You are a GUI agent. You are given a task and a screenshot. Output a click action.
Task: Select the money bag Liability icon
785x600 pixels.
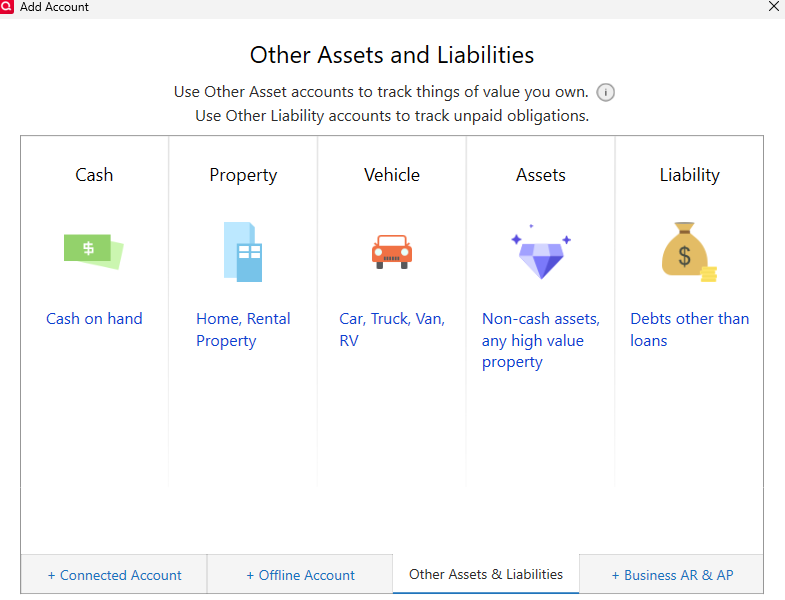tap(689, 251)
